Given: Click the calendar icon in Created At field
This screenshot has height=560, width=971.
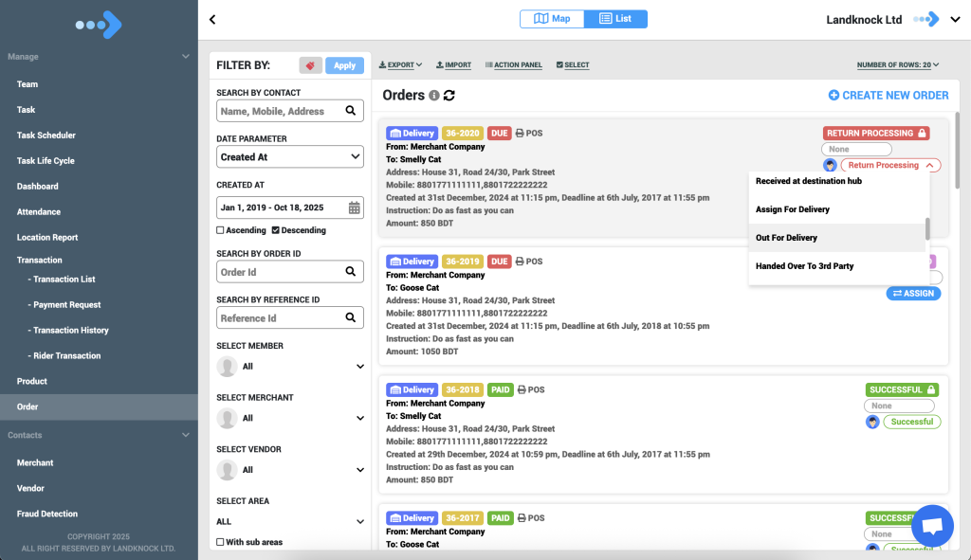Looking at the screenshot, I should [354, 208].
